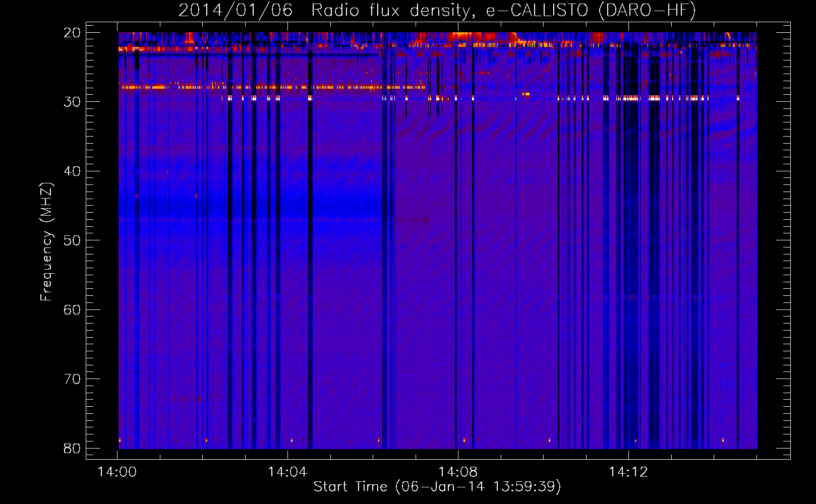Click the 'Start Time (06-Jan-14 13:59:39)' label
The image size is (816, 504).
tap(437, 487)
